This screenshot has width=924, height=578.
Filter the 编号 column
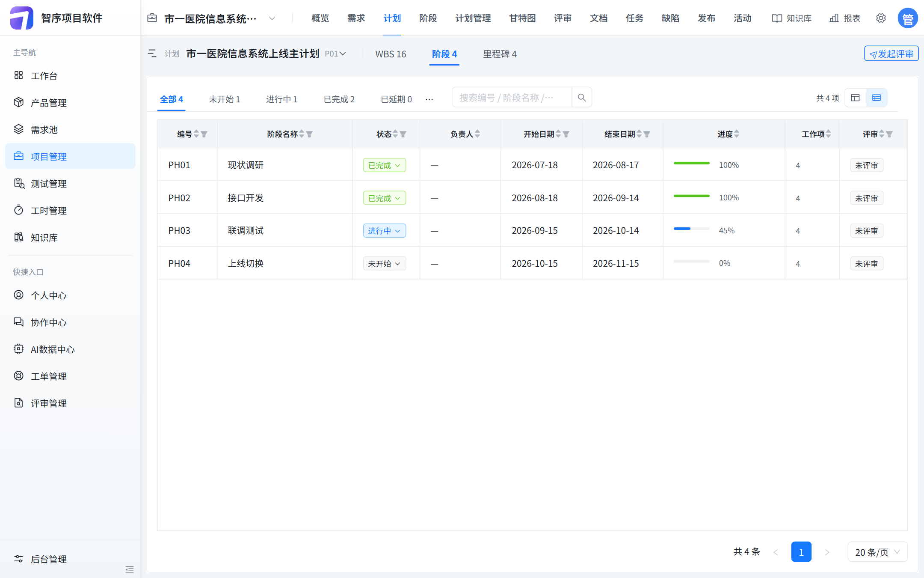[204, 134]
